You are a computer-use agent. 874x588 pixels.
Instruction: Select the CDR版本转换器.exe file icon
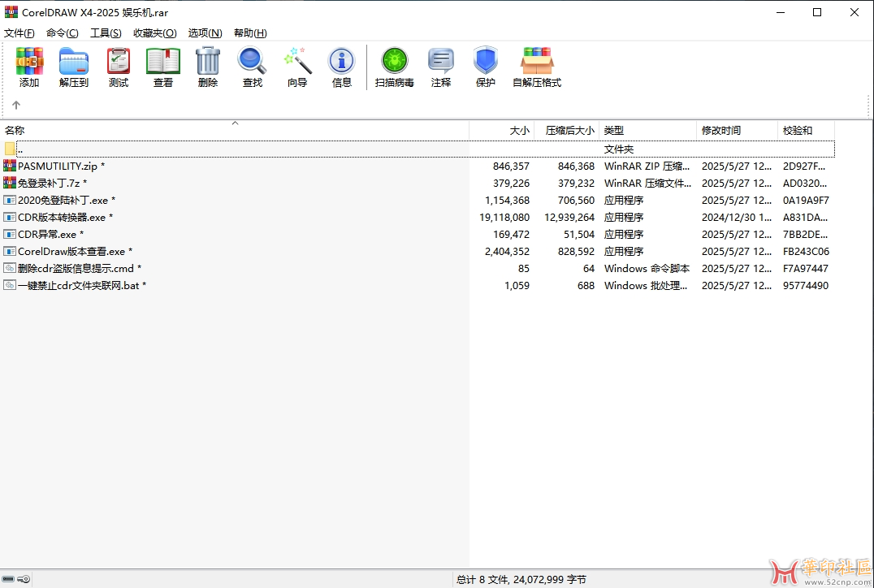10,217
